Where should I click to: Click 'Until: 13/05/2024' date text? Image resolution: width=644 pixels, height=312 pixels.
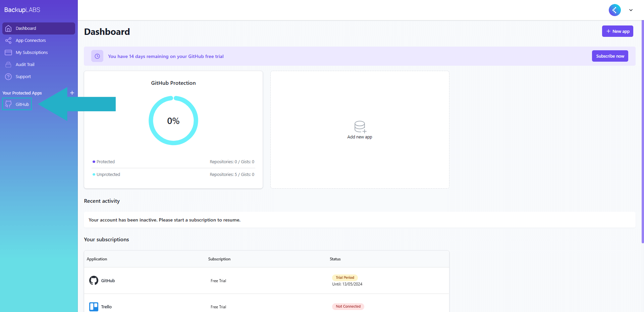pyautogui.click(x=347, y=284)
